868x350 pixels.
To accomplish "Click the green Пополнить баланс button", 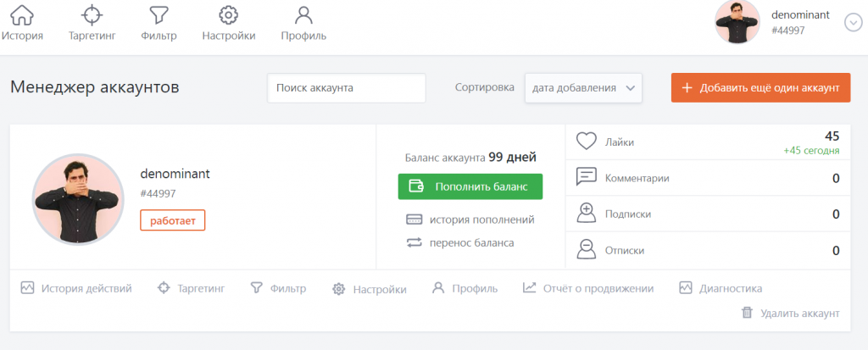I will 470,186.
